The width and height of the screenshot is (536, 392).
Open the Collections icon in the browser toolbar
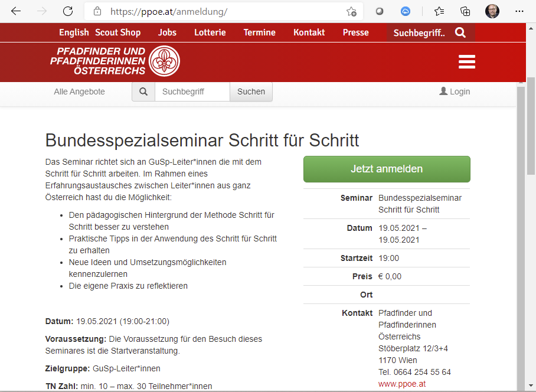click(x=465, y=11)
